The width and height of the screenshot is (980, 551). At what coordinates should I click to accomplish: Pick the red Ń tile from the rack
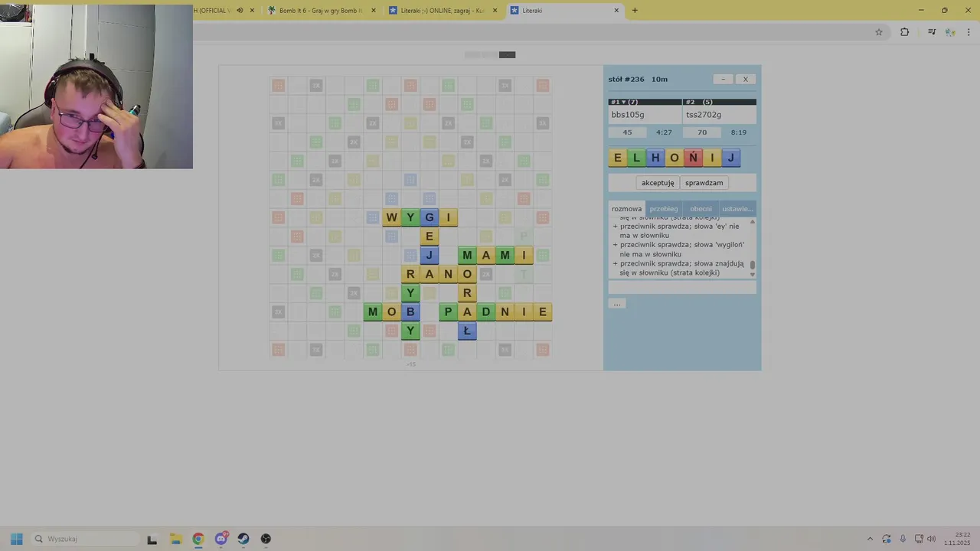pos(693,158)
